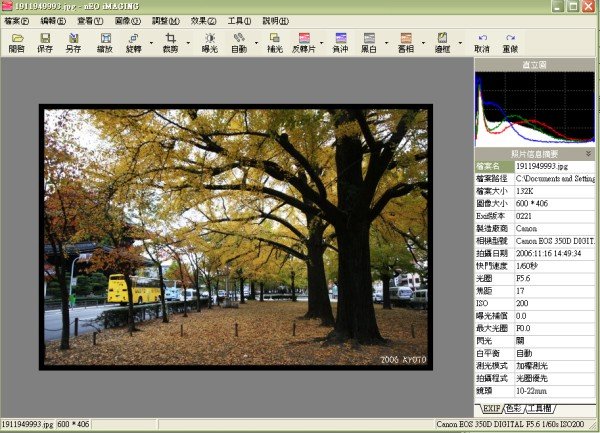Select the crop (裁剪) tool icon

pos(171,43)
